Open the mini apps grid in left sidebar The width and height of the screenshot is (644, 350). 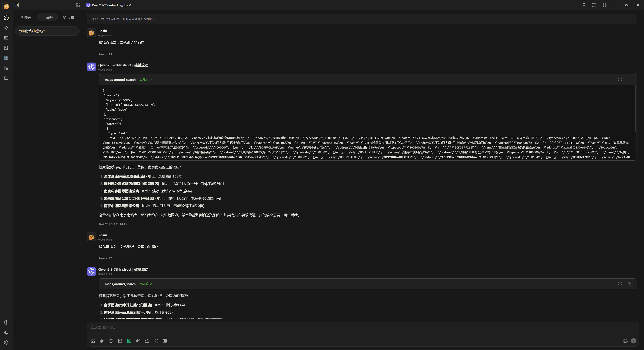6,58
